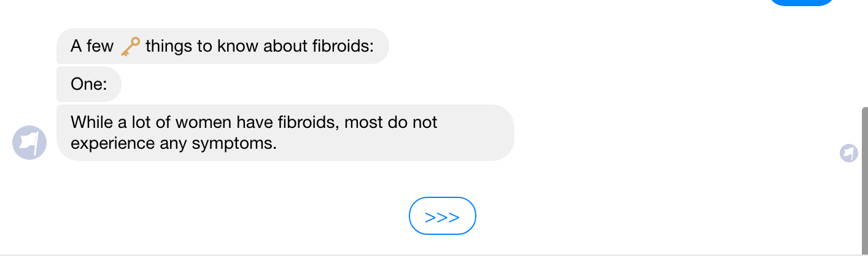The image size is (868, 257).
Task: Click the small flag read-receipt icon
Action: pyautogui.click(x=849, y=152)
